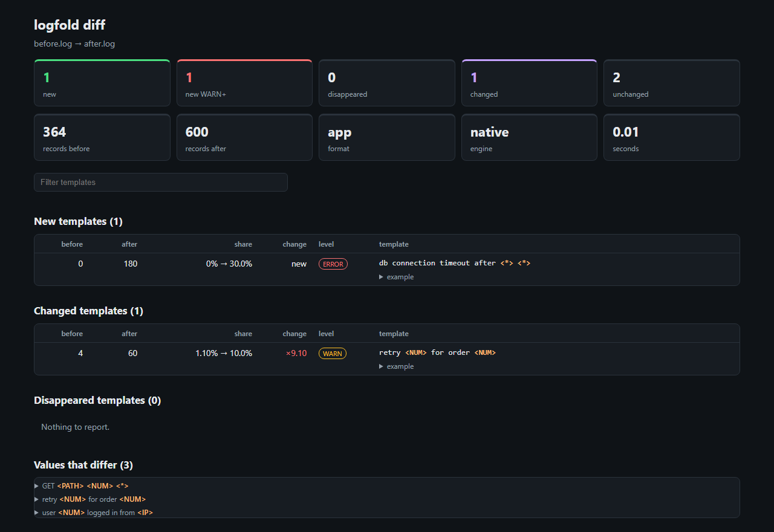
Task: Click the 'Disappeared templates (0)' heading
Action: click(x=97, y=400)
